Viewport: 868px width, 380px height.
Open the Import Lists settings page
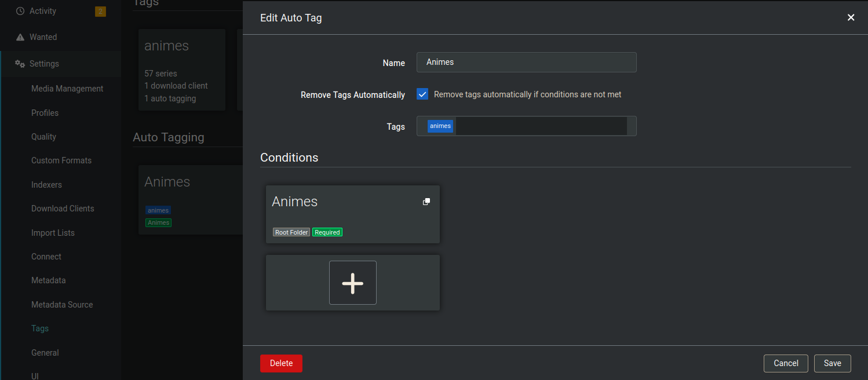53,233
